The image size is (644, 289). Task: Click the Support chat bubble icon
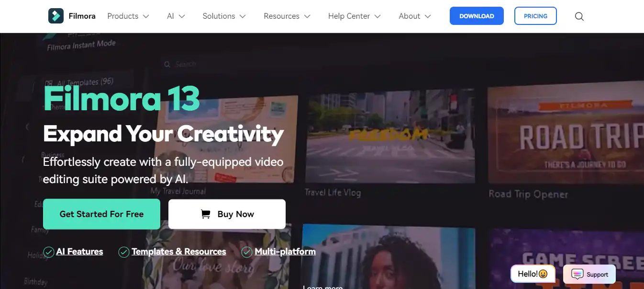tap(577, 274)
